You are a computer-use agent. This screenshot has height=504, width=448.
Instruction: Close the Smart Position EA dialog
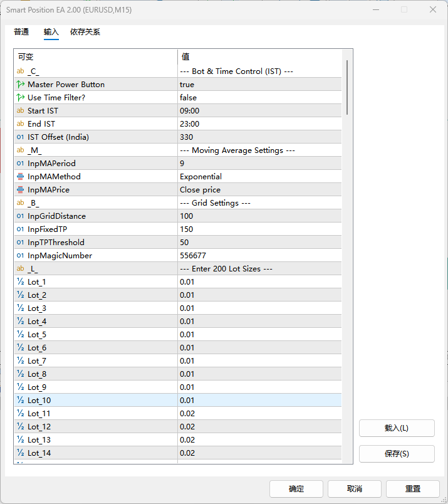(433, 9)
